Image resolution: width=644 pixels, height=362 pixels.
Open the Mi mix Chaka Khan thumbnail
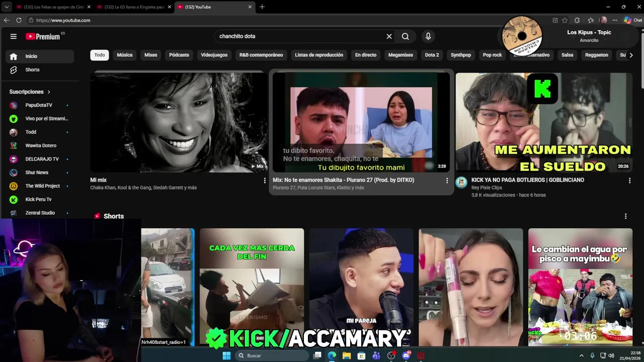[x=179, y=122]
